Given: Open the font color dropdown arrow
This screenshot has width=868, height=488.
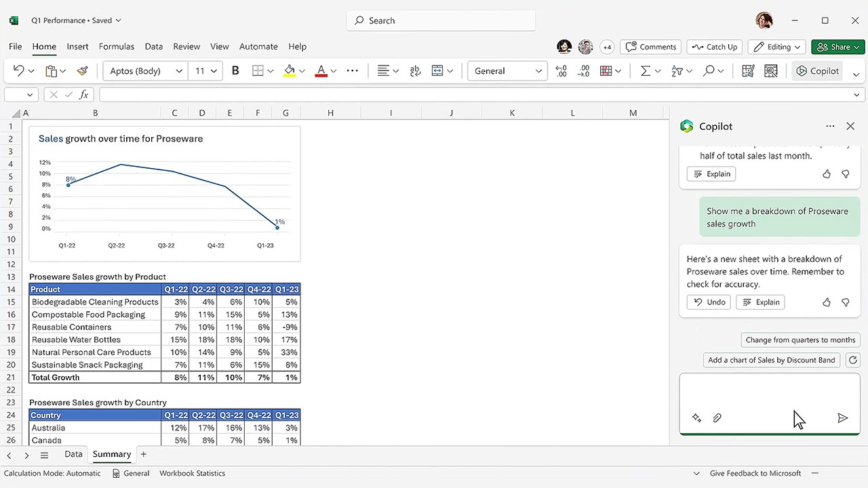Looking at the screenshot, I should coord(333,71).
